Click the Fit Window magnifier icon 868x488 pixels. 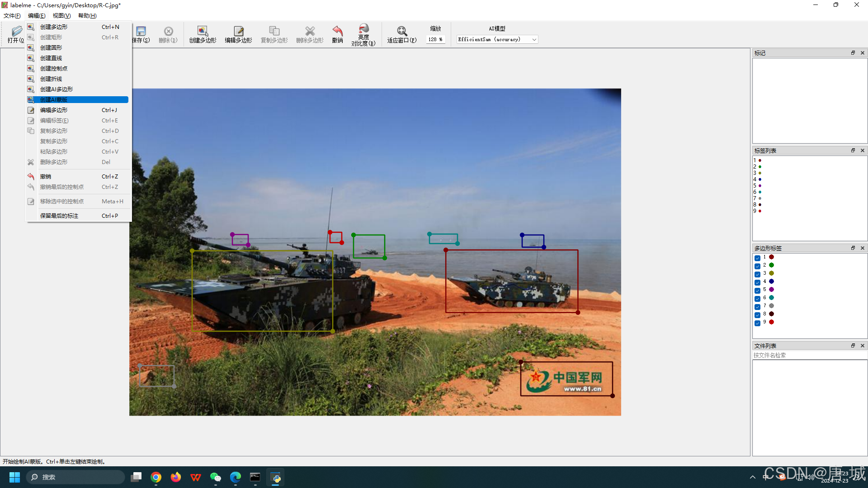pos(401,31)
